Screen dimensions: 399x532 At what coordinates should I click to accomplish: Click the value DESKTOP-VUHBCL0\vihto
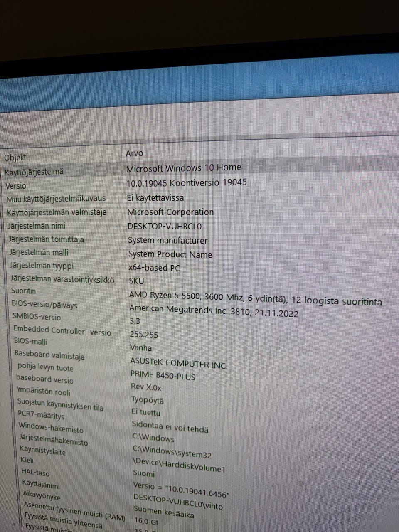178,501
